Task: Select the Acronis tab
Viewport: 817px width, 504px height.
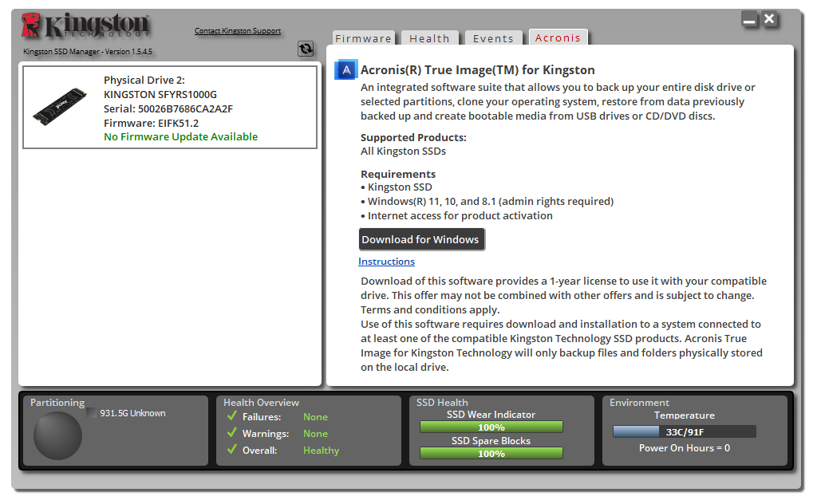Action: pyautogui.click(x=558, y=37)
